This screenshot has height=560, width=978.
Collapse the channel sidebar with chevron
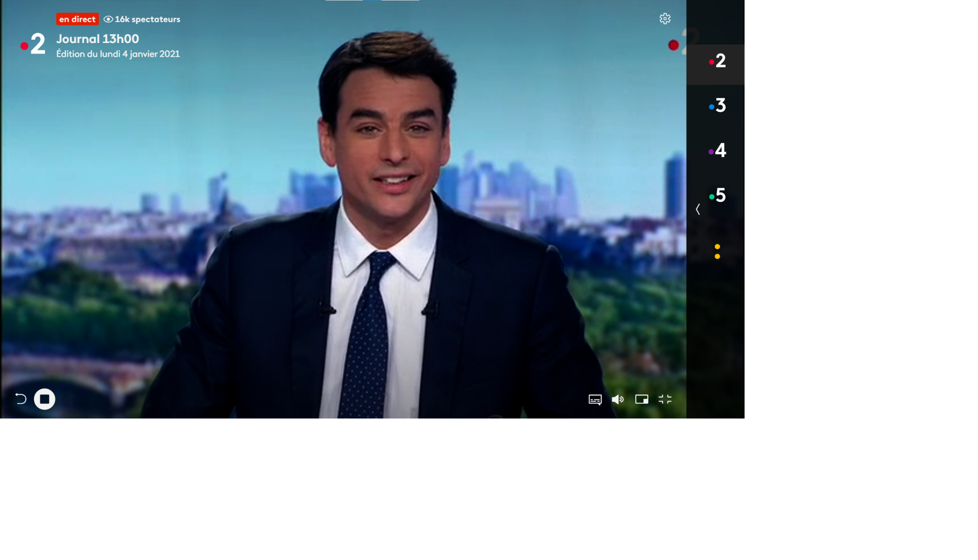698,209
